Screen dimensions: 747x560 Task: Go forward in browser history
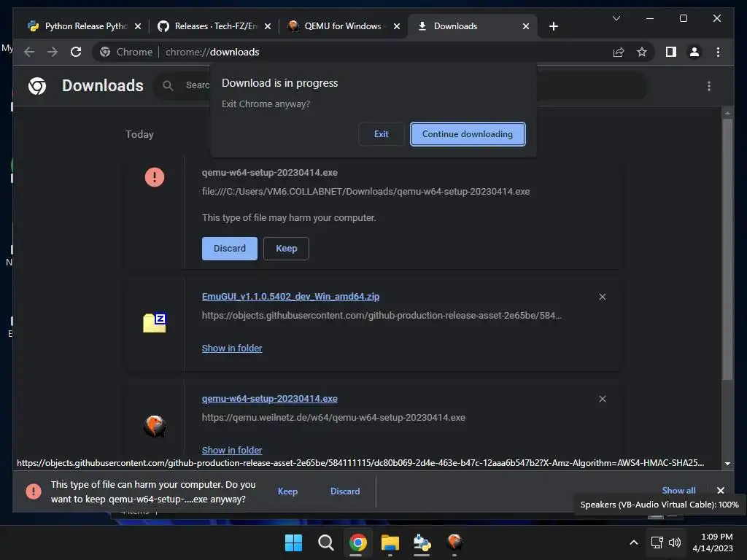(x=53, y=52)
